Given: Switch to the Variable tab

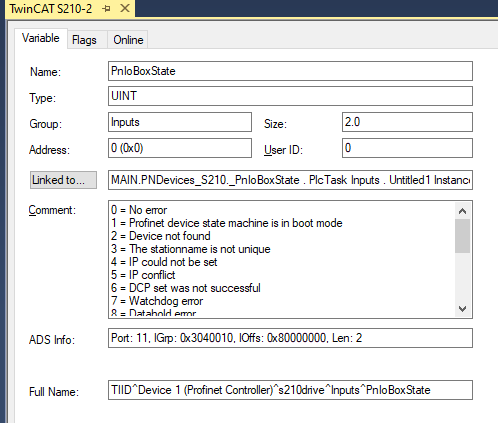Looking at the screenshot, I should click(41, 38).
